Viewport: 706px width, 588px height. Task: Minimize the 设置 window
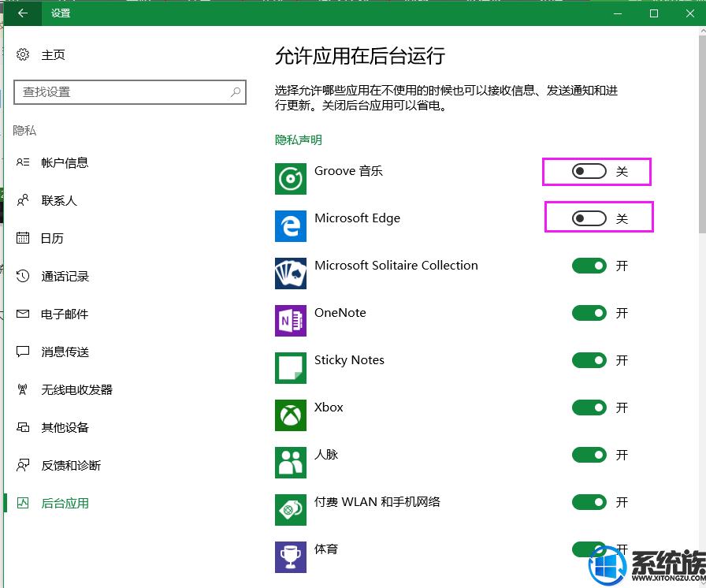[x=618, y=13]
